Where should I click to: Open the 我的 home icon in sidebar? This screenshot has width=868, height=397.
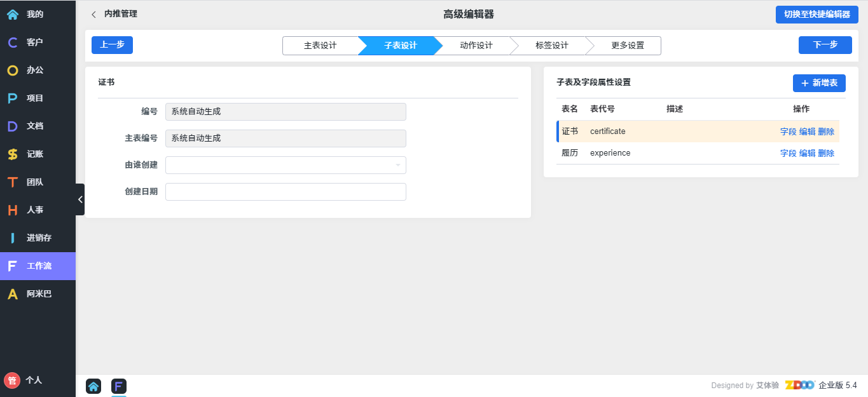(13, 14)
